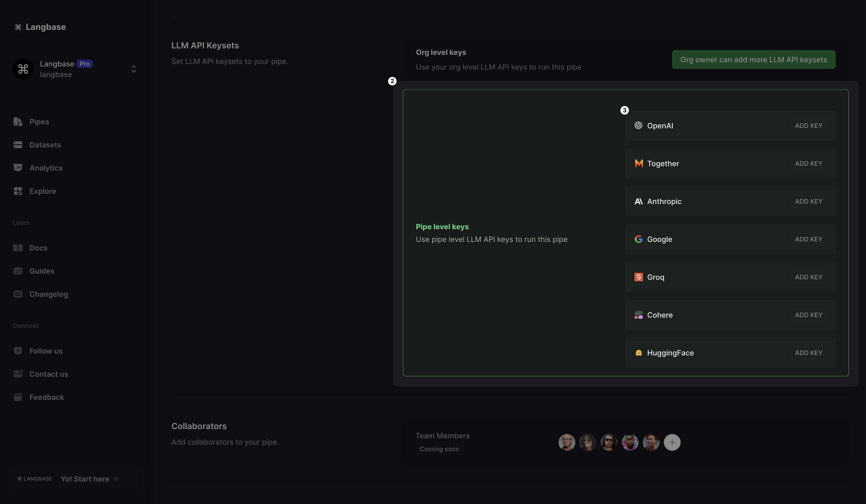Click the first team member avatar
Image resolution: width=866 pixels, height=504 pixels.
(x=567, y=442)
